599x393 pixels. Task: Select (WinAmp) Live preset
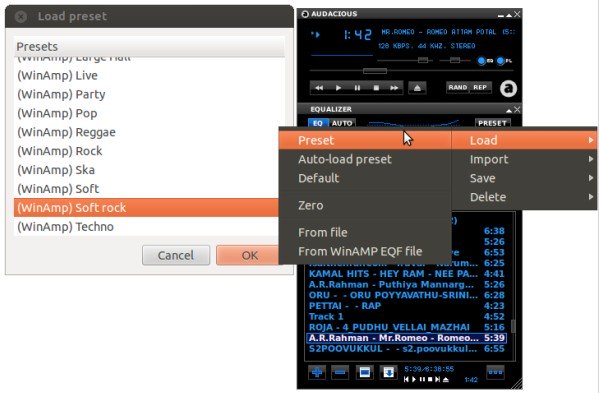[x=149, y=76]
